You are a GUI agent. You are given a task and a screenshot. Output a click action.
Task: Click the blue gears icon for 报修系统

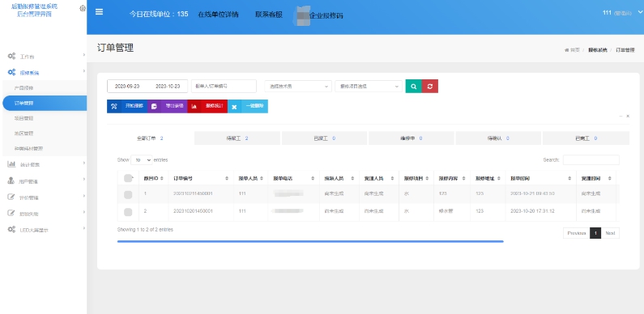pos(11,72)
